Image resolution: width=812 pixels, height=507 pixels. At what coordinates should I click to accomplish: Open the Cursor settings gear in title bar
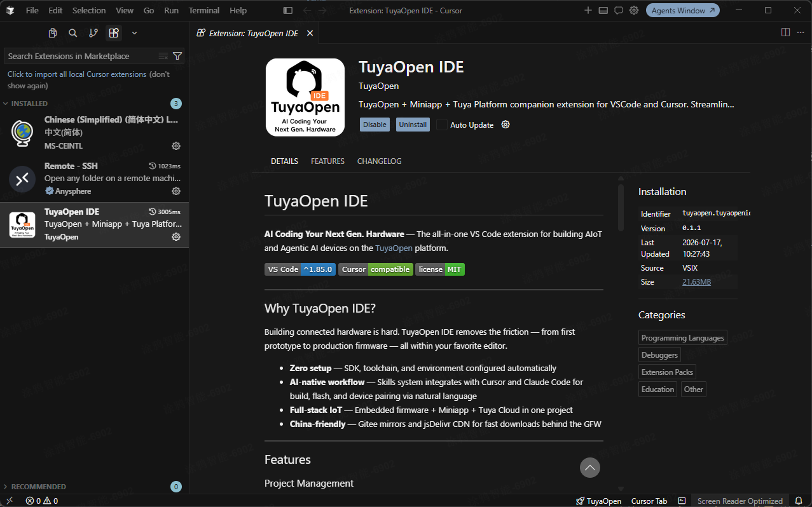pos(634,10)
